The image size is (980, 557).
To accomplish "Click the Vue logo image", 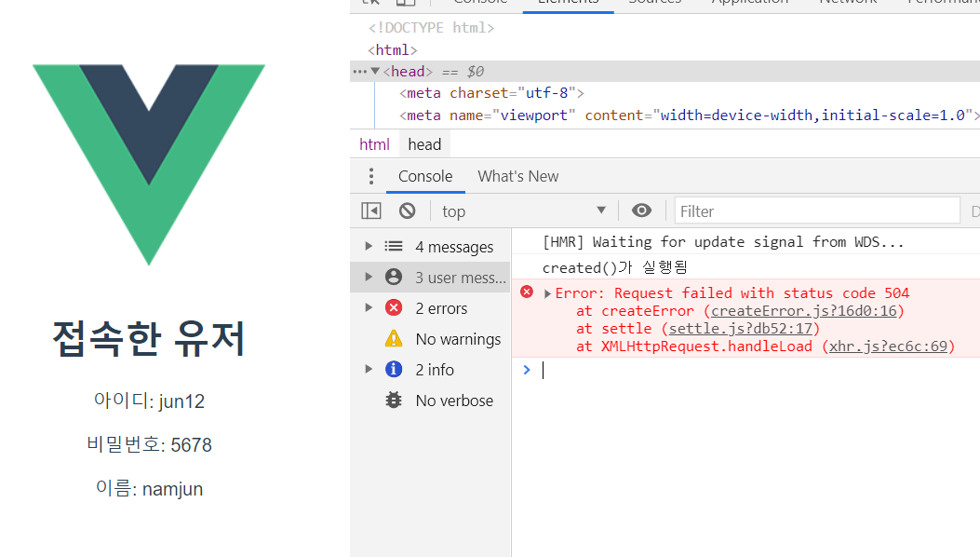I will pos(149,165).
